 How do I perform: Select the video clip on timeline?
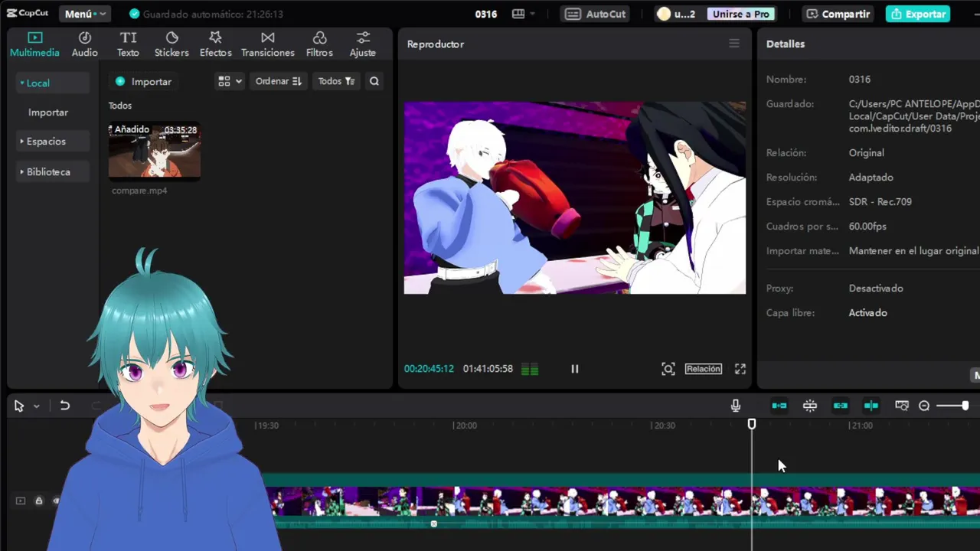point(622,500)
